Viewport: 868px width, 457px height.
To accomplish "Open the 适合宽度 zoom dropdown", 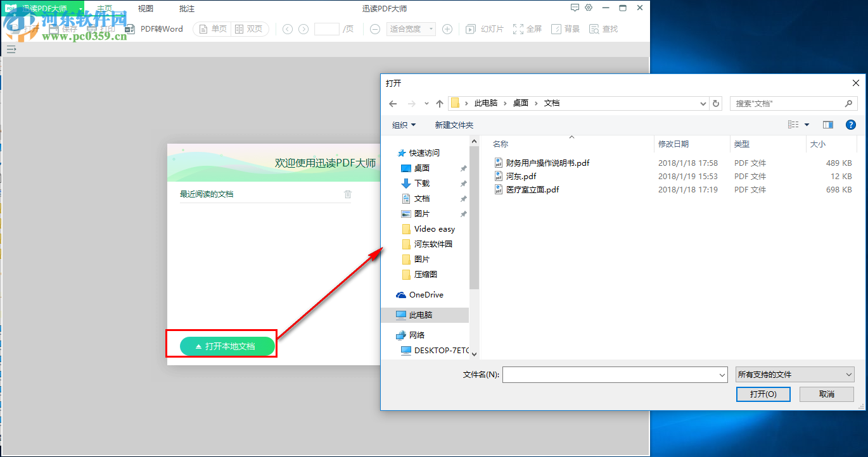I will 411,29.
